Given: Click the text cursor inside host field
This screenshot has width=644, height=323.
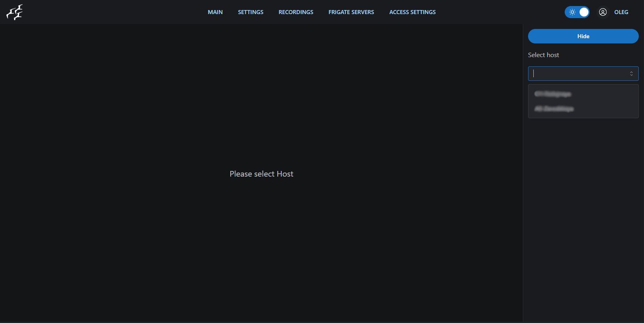Looking at the screenshot, I should (534, 74).
